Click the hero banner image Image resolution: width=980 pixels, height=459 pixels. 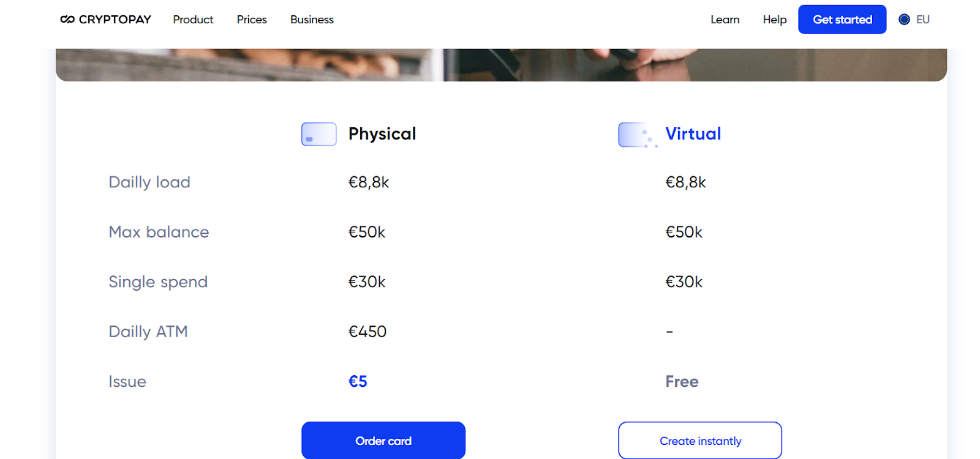[501, 65]
